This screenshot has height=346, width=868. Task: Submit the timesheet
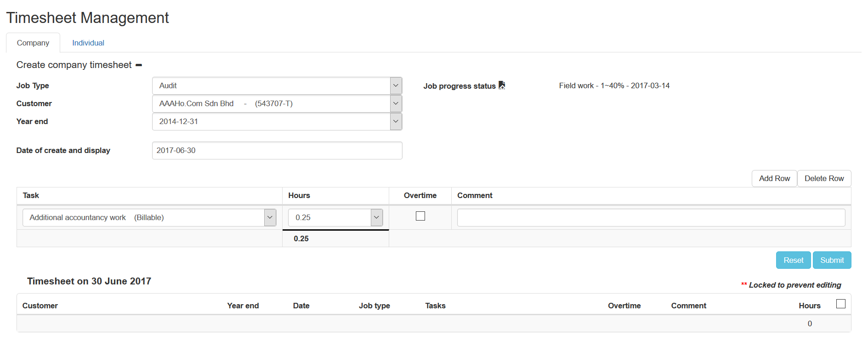point(832,260)
